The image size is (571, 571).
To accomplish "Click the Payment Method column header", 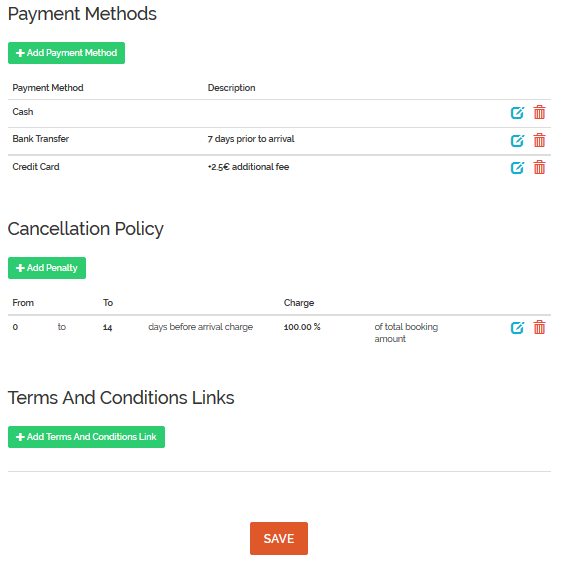I will tap(48, 88).
